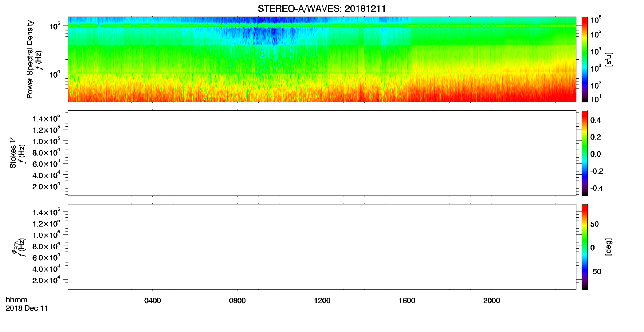Viewport: 644px width, 332px height.
Task: Click the 0.0 label on Stokes colorbar
Action: click(595, 154)
